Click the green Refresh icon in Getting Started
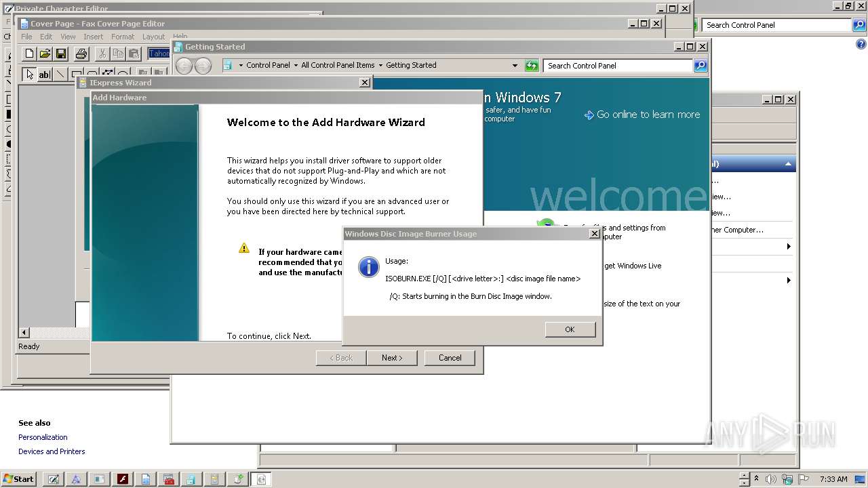This screenshot has width=868, height=488. 532,66
